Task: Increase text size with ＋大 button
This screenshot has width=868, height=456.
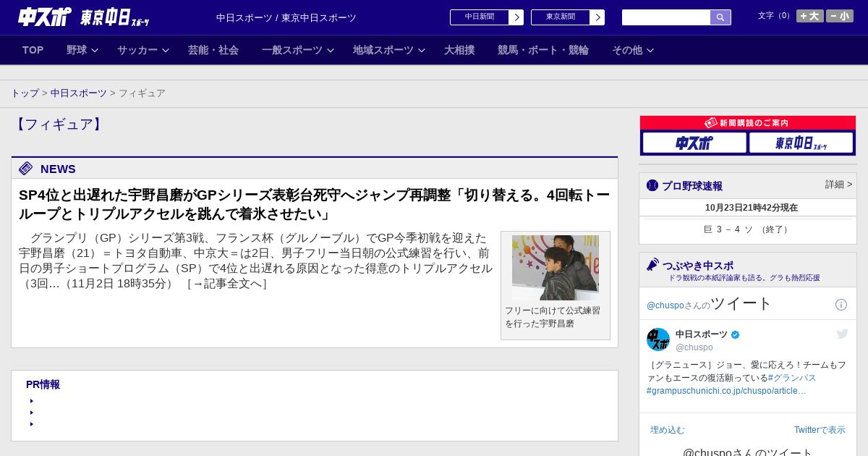Action: 810,16
